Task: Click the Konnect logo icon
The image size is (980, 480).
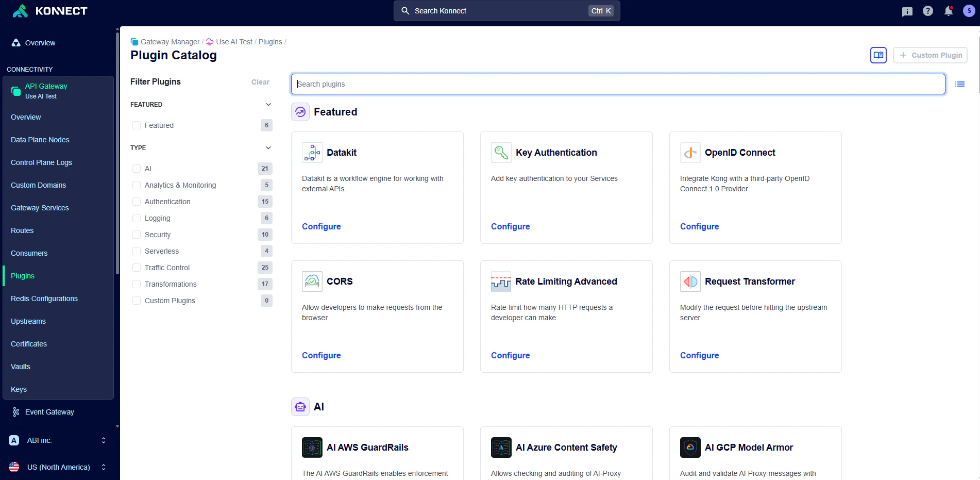Action: pyautogui.click(x=20, y=11)
